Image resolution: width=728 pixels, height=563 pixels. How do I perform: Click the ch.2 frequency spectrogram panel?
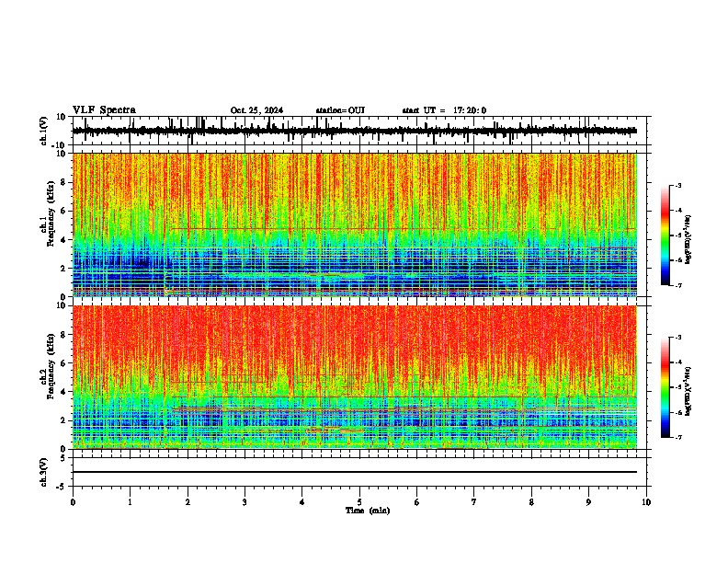[x=354, y=377]
